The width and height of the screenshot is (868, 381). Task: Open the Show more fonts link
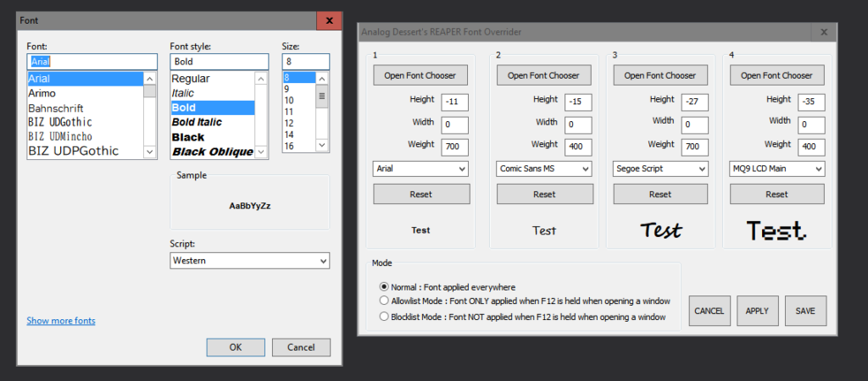(x=61, y=321)
